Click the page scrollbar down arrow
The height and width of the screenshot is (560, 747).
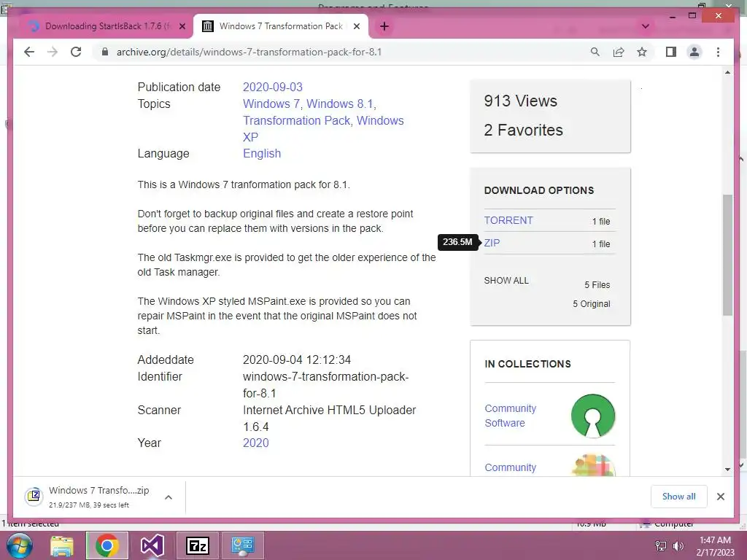pyautogui.click(x=727, y=469)
